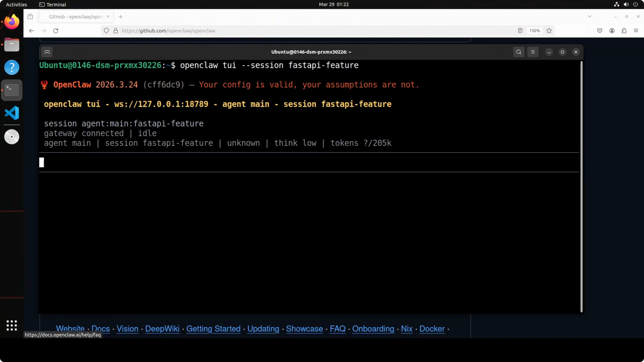This screenshot has height=362, width=644.
Task: Open the terminal hamburger menu
Action: tap(533, 52)
